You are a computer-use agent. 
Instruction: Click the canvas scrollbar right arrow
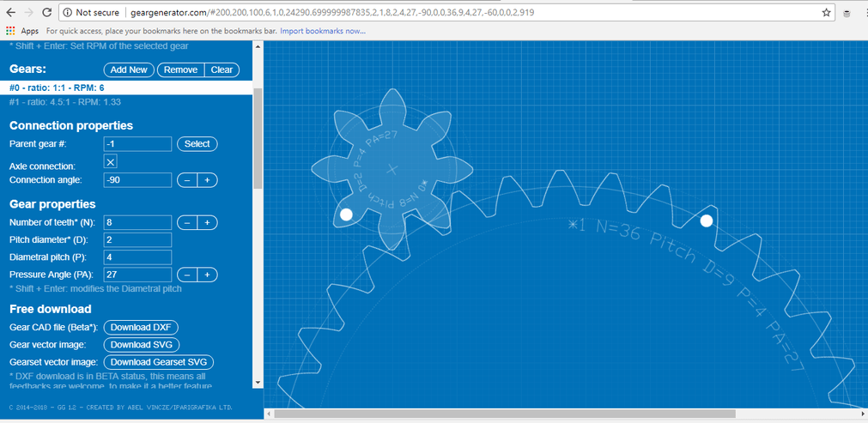click(x=863, y=414)
